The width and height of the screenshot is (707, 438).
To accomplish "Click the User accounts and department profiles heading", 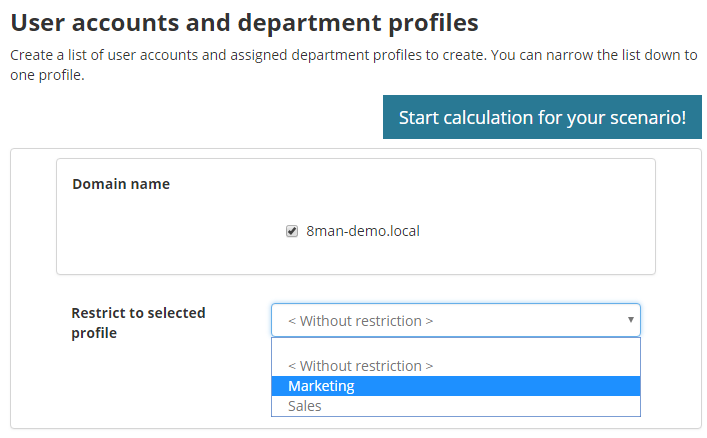I will tap(244, 20).
